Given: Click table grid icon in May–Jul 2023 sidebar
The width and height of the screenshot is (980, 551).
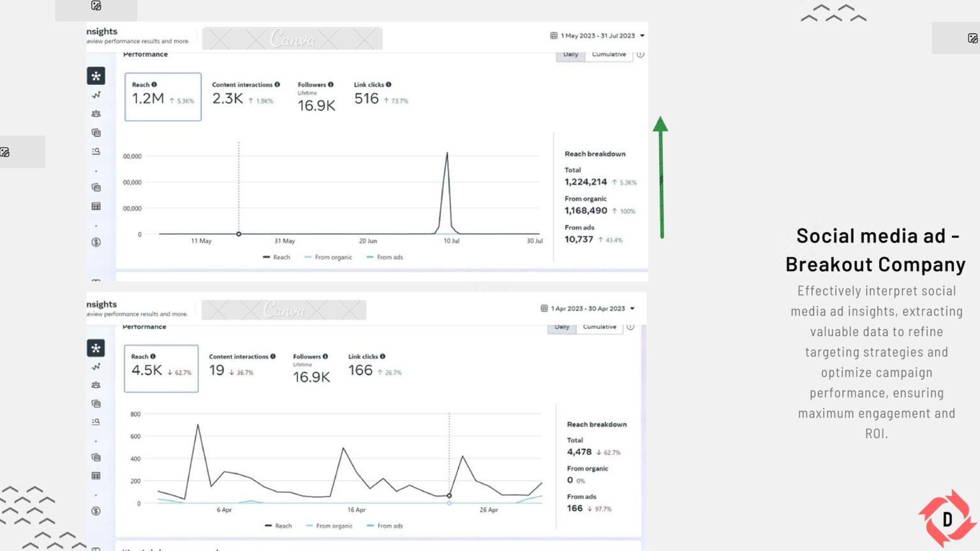Looking at the screenshot, I should tap(96, 206).
